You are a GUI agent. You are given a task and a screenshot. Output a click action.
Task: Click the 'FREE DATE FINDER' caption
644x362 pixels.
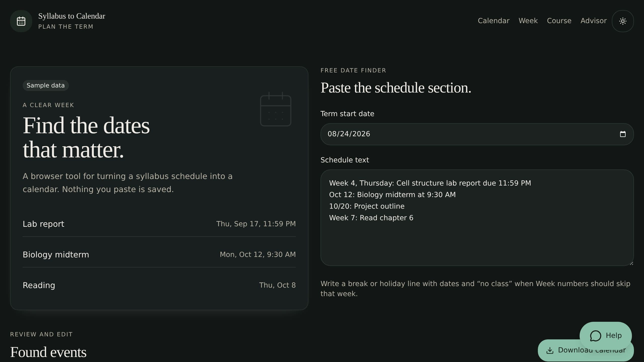point(353,70)
